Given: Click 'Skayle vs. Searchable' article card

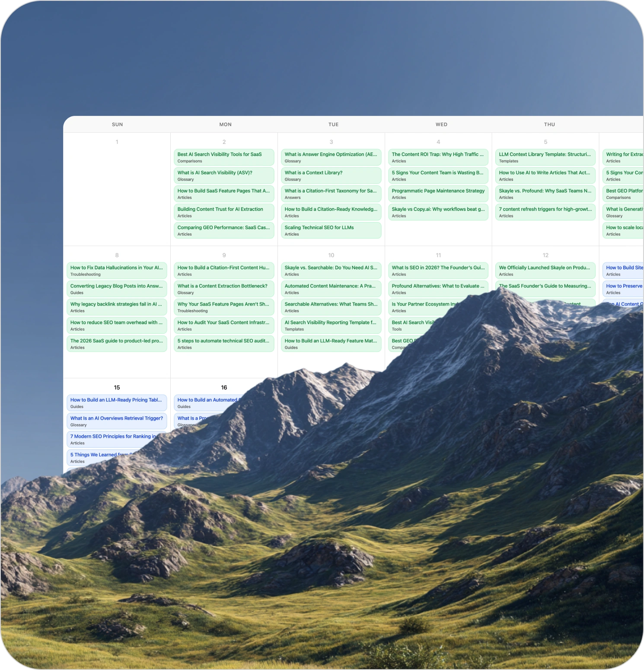Looking at the screenshot, I should pos(331,271).
